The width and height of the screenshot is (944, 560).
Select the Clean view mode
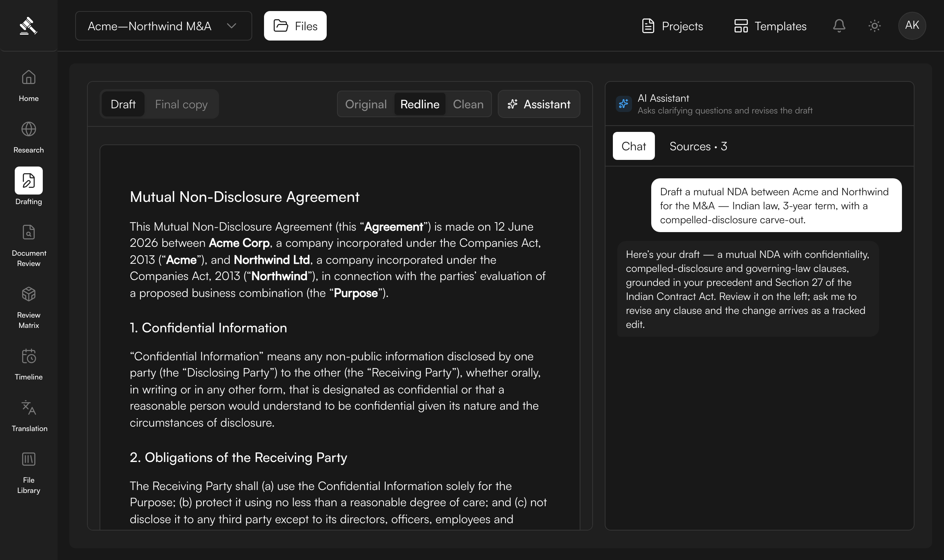coord(468,104)
